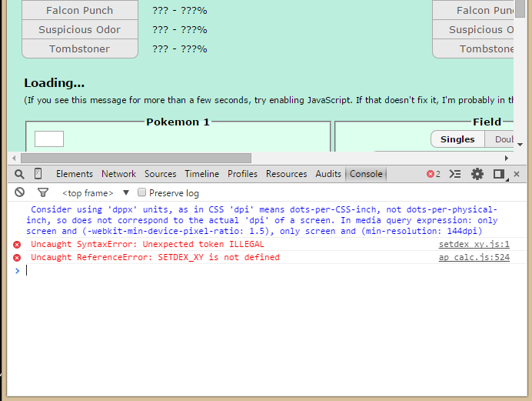This screenshot has height=401, width=532.
Task: Enable the Preserve log checkbox
Action: pos(142,193)
